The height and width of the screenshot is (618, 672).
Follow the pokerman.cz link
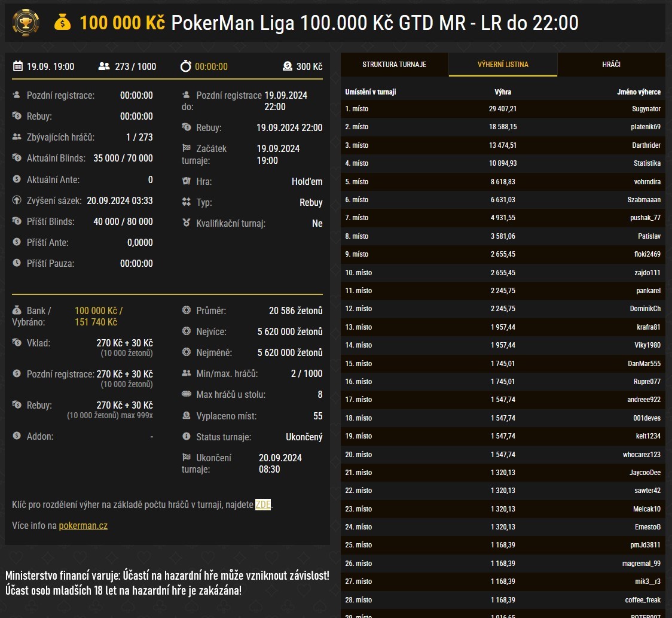point(83,526)
